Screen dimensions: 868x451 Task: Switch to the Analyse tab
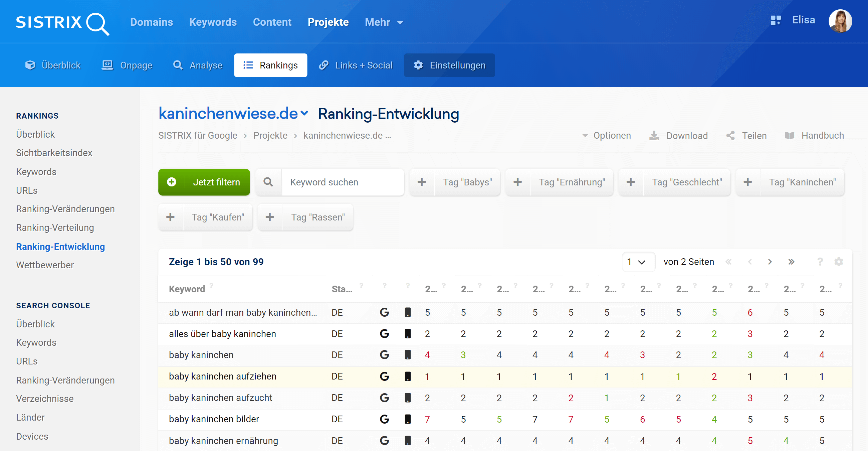pos(198,65)
